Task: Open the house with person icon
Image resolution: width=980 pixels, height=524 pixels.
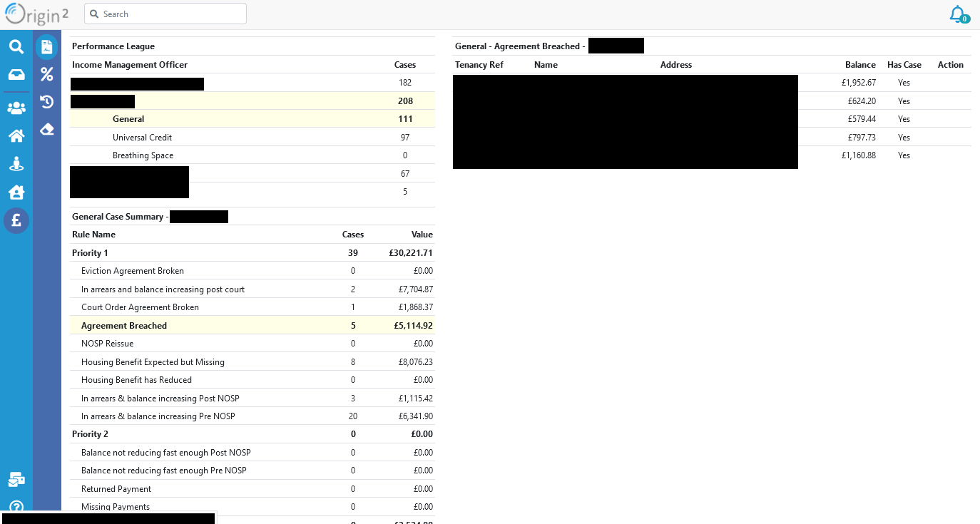Action: [16, 192]
